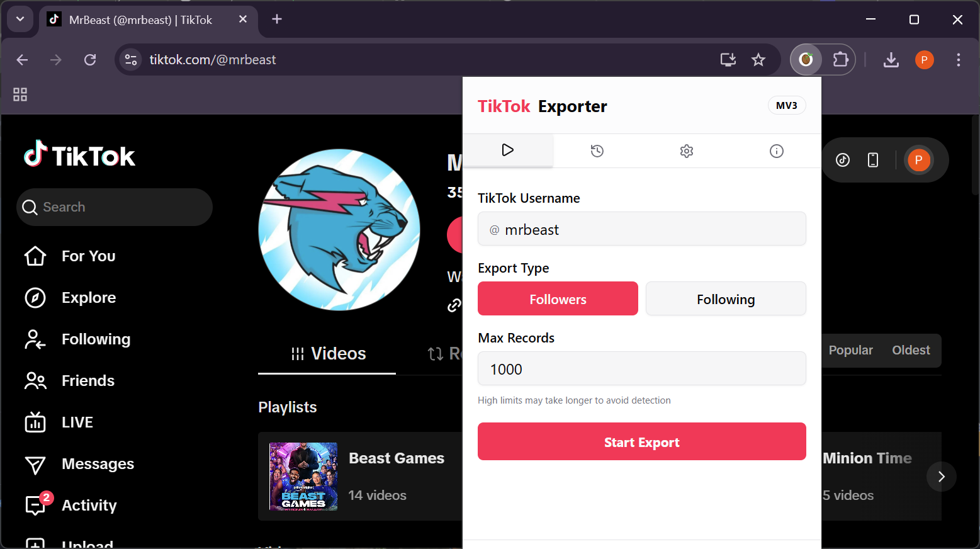Open the Beast Games playlist title
980x549 pixels.
[x=397, y=458]
